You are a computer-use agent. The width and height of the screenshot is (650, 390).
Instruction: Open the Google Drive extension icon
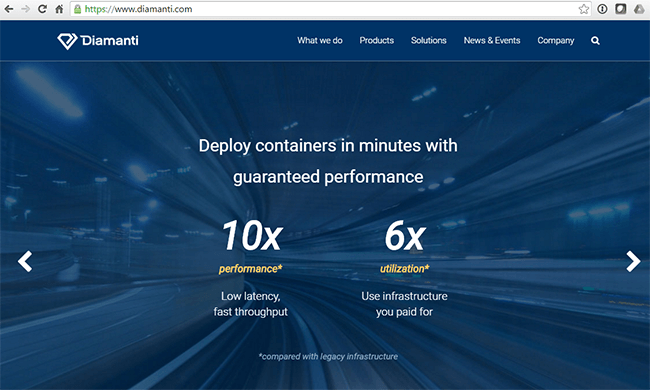coord(639,9)
